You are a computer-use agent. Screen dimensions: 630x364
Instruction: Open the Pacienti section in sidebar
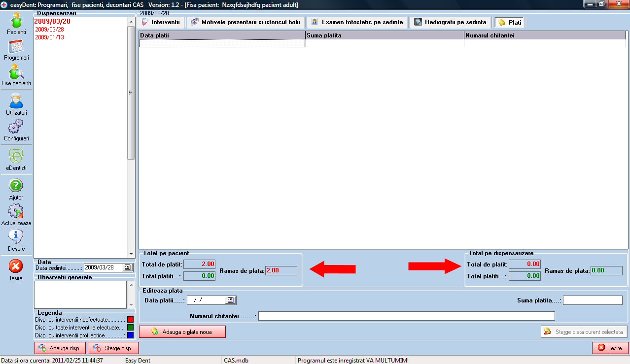(x=16, y=22)
